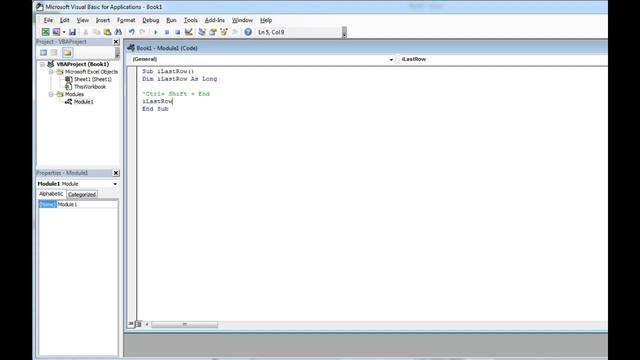This screenshot has width=640, height=360.
Task: Click the 'Dim iLastRow As Long' code line
Action: pyautogui.click(x=180, y=79)
